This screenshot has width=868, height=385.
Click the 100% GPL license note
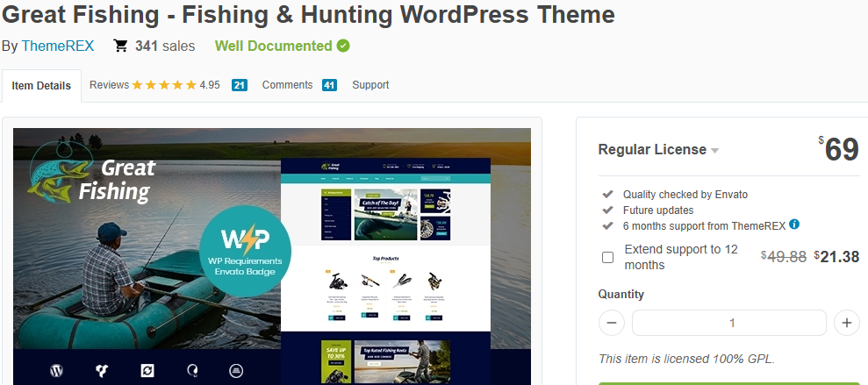coord(686,359)
